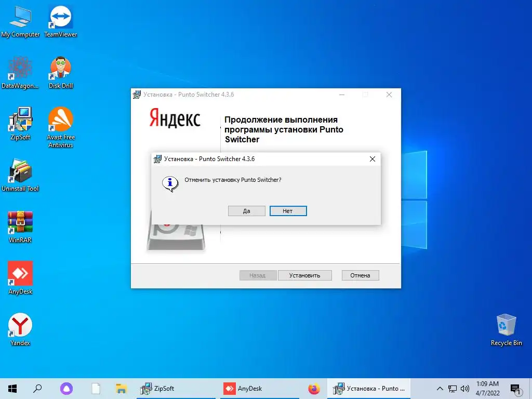
Task: Click the Установить button in installer
Action: 304,275
